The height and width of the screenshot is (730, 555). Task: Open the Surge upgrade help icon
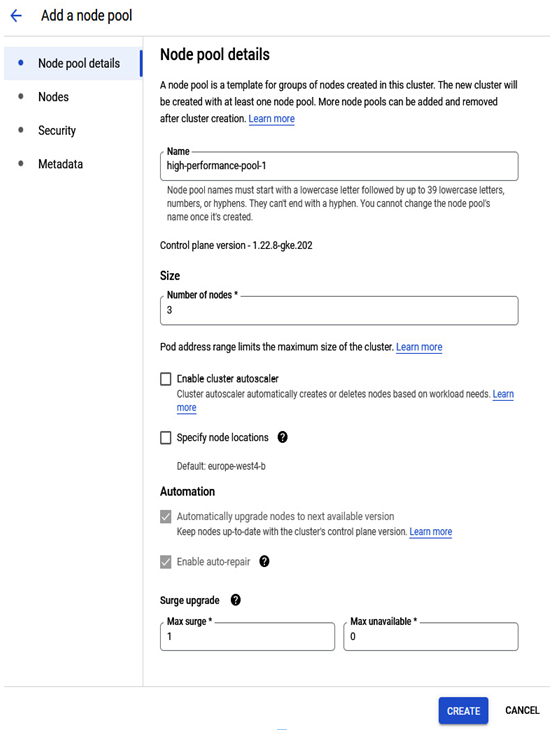point(236,600)
